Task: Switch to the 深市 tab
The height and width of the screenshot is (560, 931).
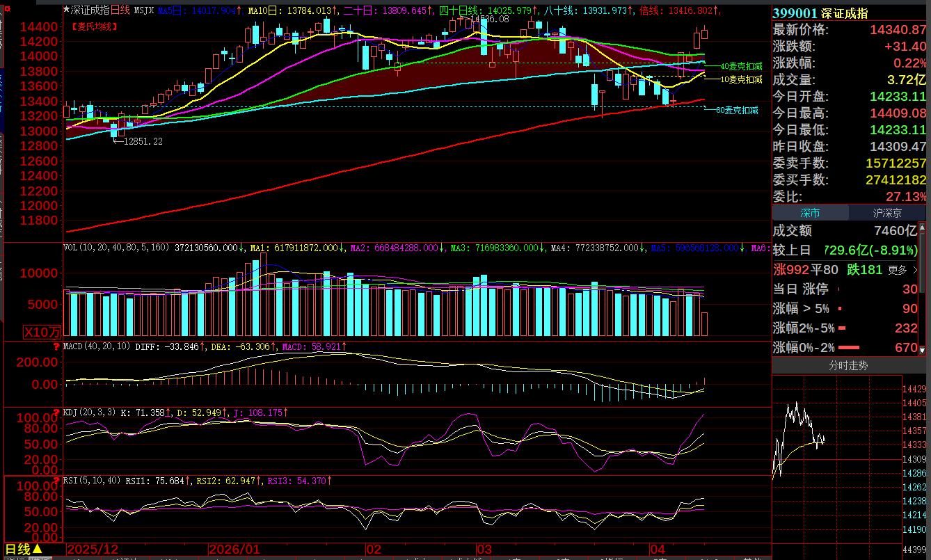Action: pyautogui.click(x=809, y=213)
